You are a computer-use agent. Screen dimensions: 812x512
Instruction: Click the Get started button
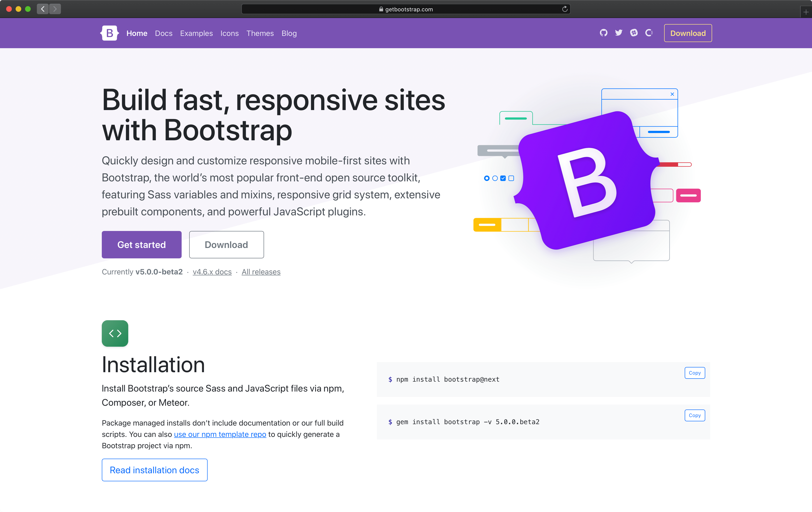point(141,244)
